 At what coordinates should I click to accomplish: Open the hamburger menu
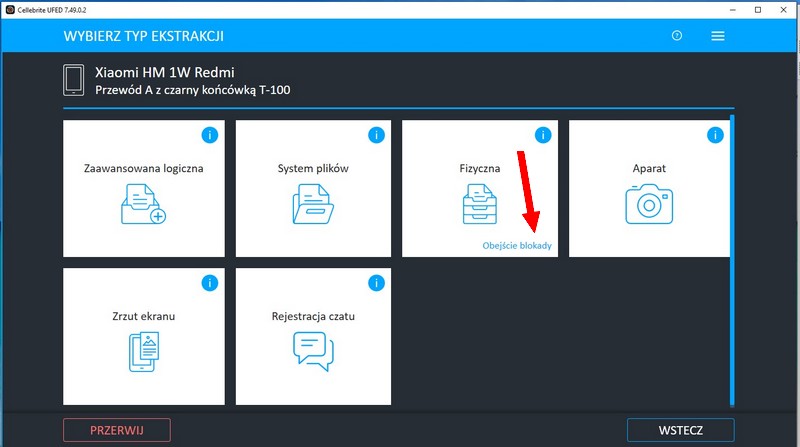718,36
